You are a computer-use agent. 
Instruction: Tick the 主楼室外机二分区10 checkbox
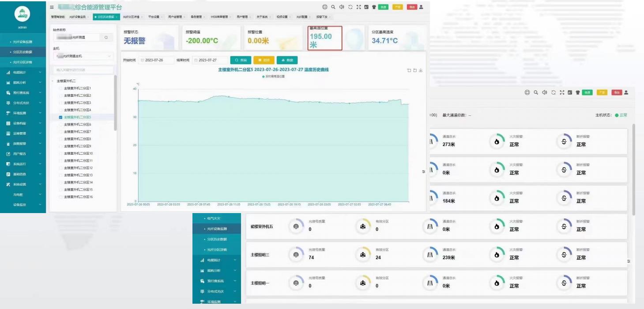point(60,153)
